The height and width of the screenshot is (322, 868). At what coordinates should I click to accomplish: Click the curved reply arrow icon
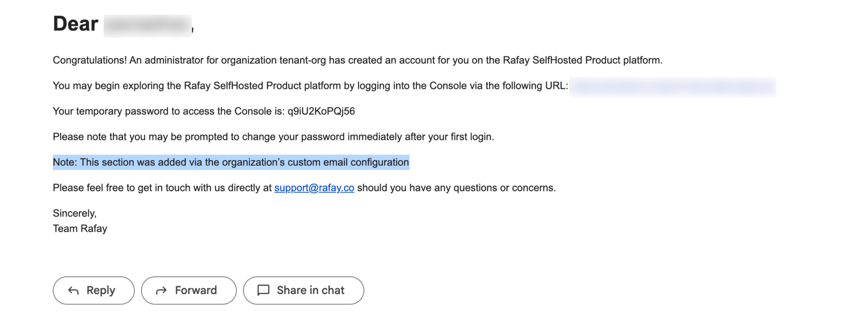point(73,290)
